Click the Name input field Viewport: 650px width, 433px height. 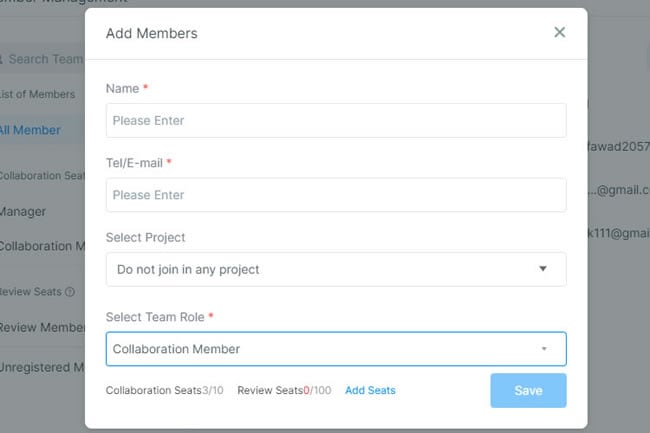point(336,121)
